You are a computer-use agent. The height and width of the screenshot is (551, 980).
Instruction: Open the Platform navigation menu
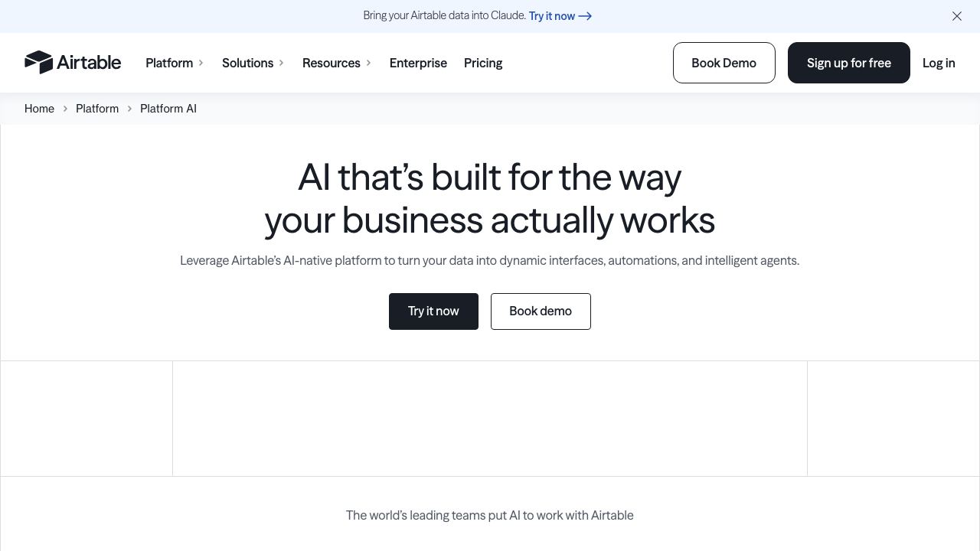pos(169,63)
